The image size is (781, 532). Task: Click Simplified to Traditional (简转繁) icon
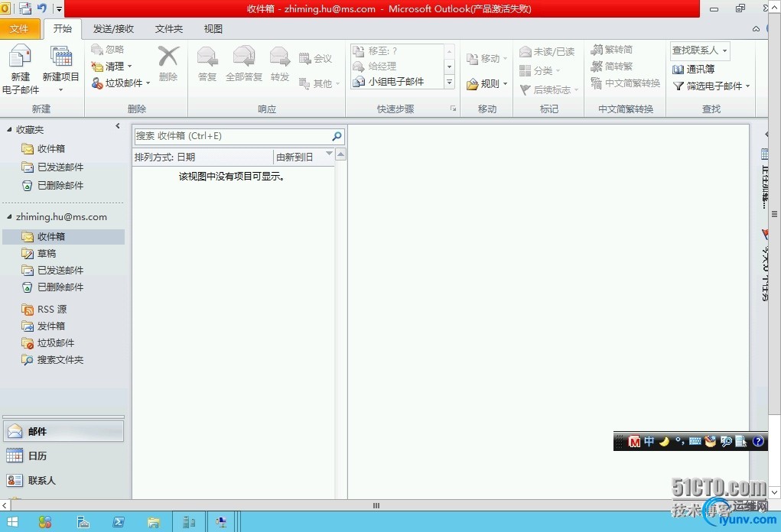coord(597,66)
